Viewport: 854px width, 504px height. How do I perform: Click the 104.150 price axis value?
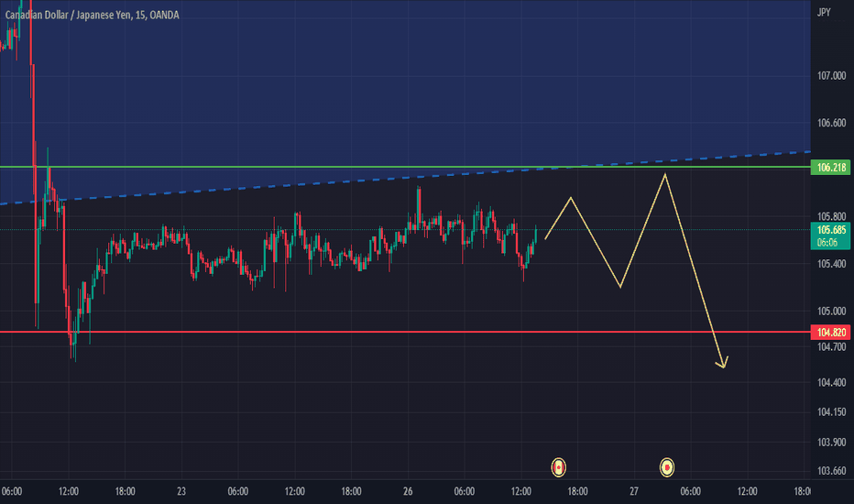coord(831,412)
